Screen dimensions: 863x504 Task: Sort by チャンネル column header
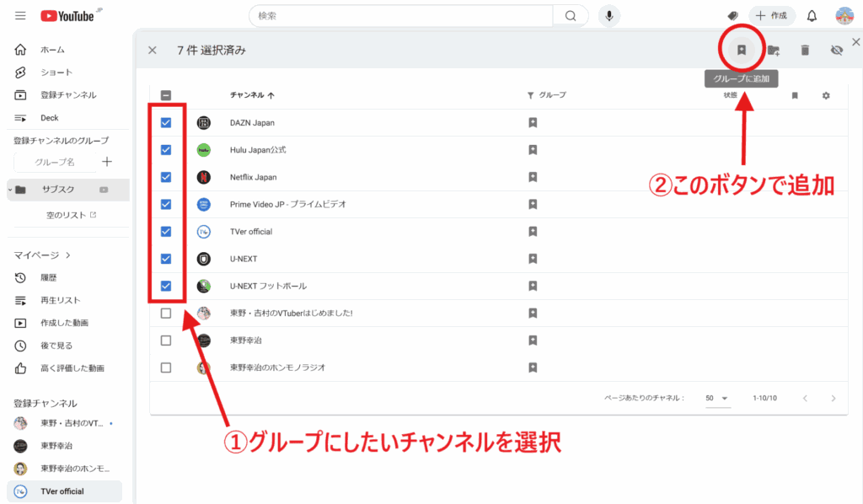pyautogui.click(x=252, y=95)
